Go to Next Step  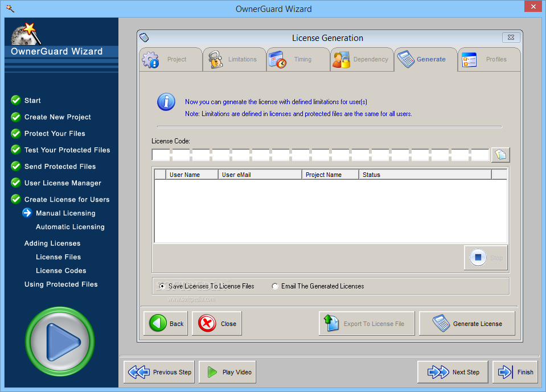(453, 372)
